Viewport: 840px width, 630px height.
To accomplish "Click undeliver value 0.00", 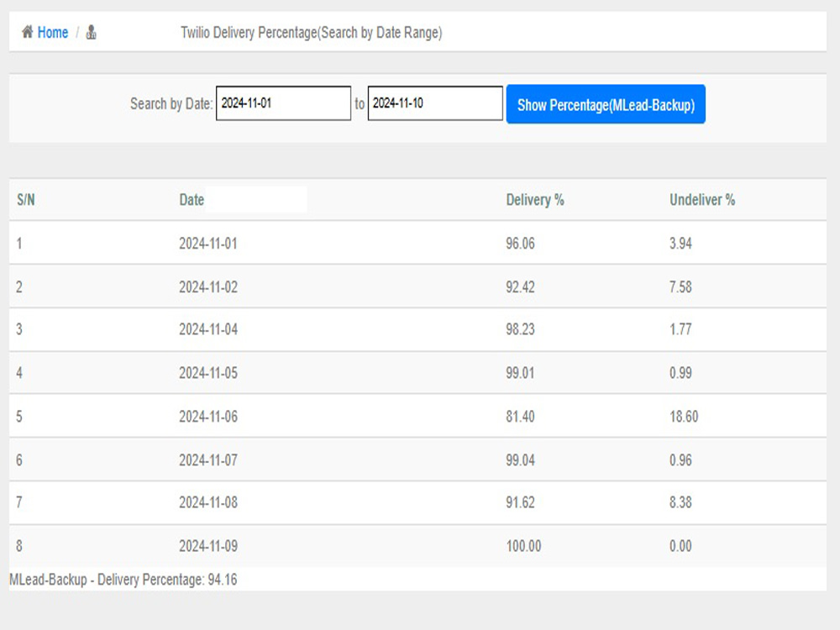I will (680, 547).
